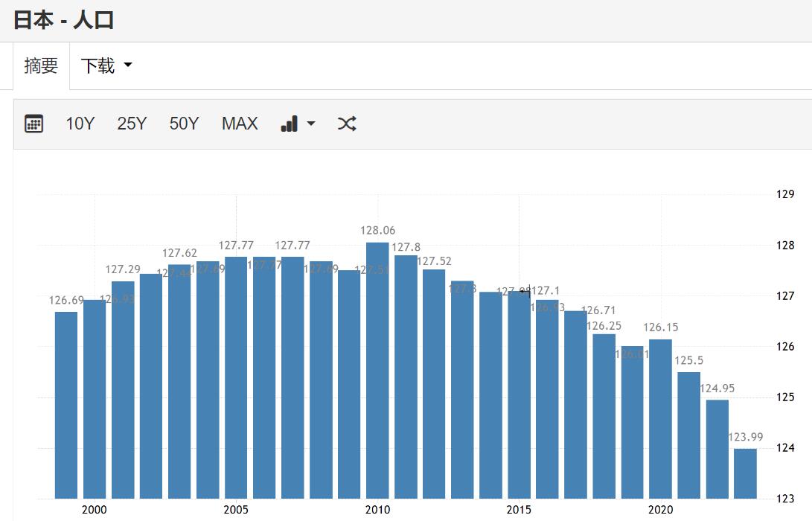Select the MAX time range
812x521 pixels.
[240, 124]
